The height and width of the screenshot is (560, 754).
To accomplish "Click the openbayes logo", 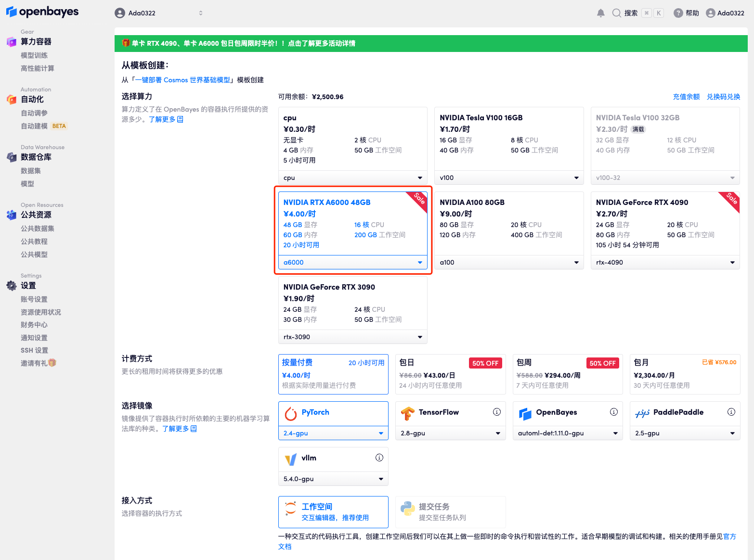I will coord(42,12).
